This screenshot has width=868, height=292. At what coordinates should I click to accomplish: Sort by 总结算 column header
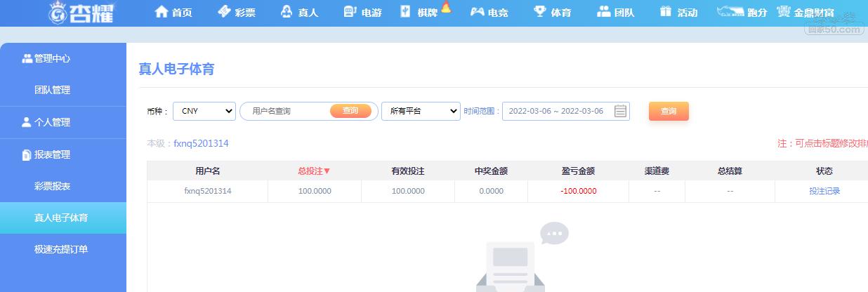[730, 171]
